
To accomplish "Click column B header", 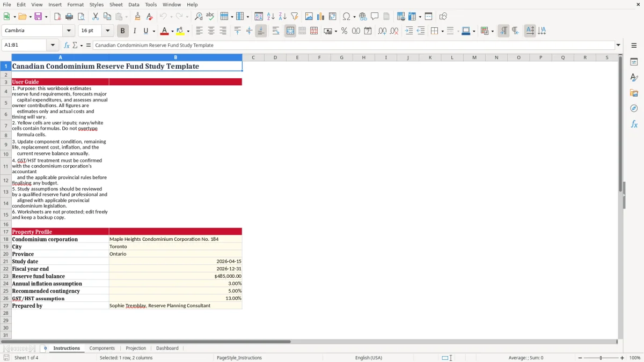I will [x=175, y=57].
